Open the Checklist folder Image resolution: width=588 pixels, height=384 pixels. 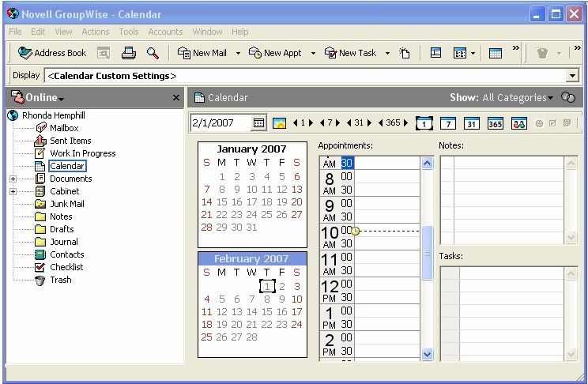pyautogui.click(x=66, y=267)
